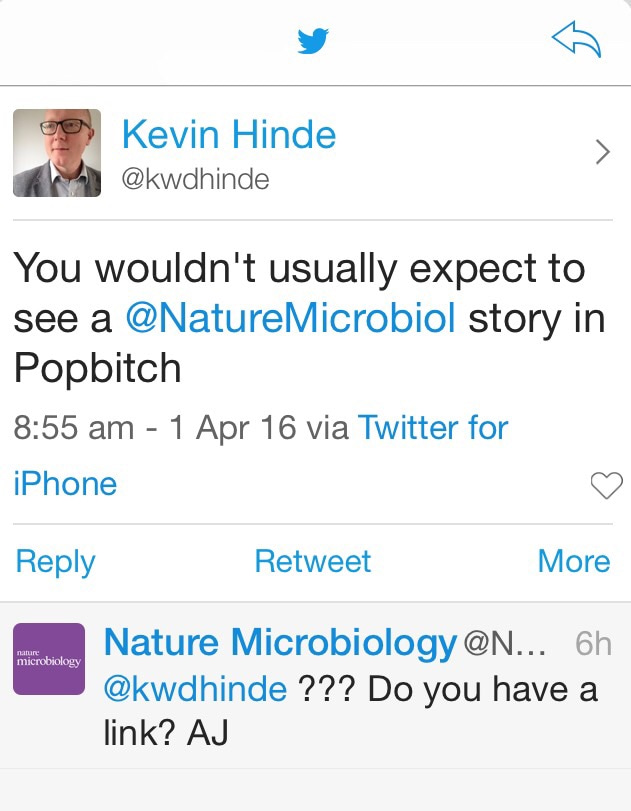Viewport: 631px width, 811px height.
Task: Open Kevin Hinde's profile photo
Action: pos(57,153)
